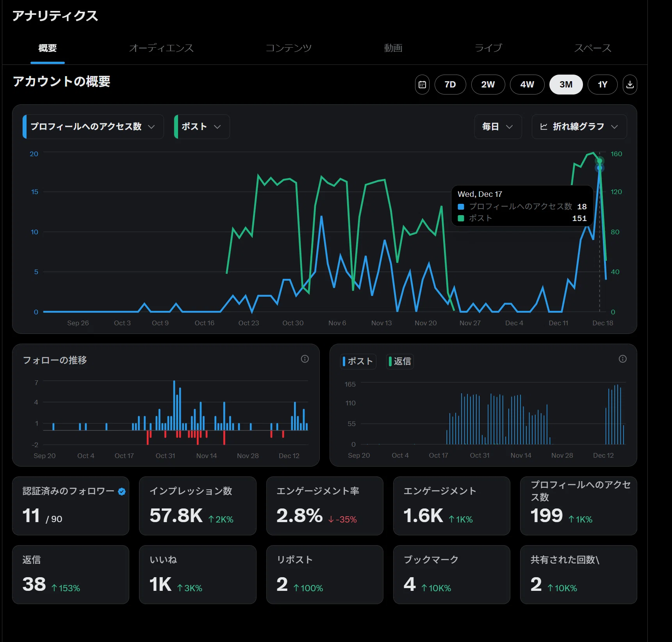Switch to the オーディエンス tab
Screen dimensions: 672x642
(x=161, y=48)
